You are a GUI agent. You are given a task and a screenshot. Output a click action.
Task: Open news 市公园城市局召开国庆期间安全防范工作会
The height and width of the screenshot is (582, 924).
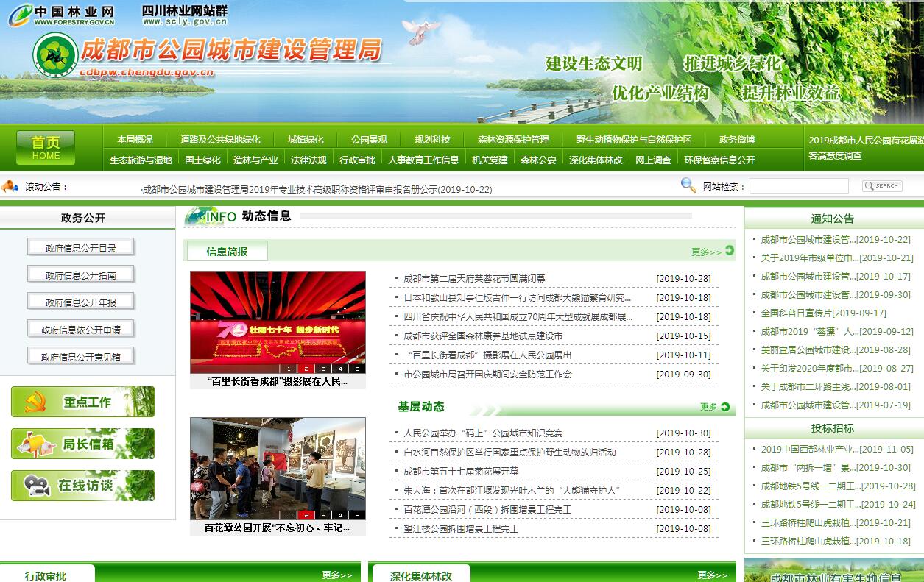487,375
